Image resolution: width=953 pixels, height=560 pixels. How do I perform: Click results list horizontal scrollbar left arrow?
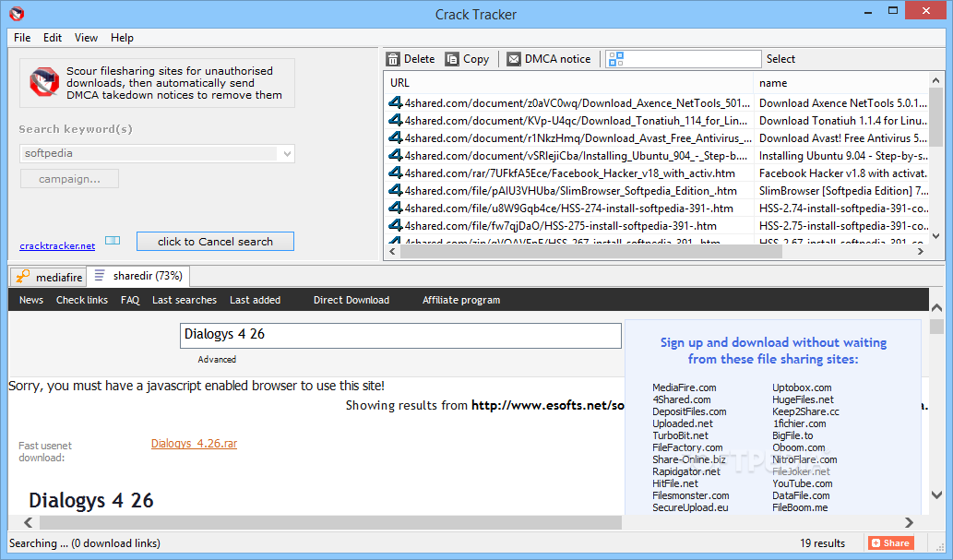392,251
